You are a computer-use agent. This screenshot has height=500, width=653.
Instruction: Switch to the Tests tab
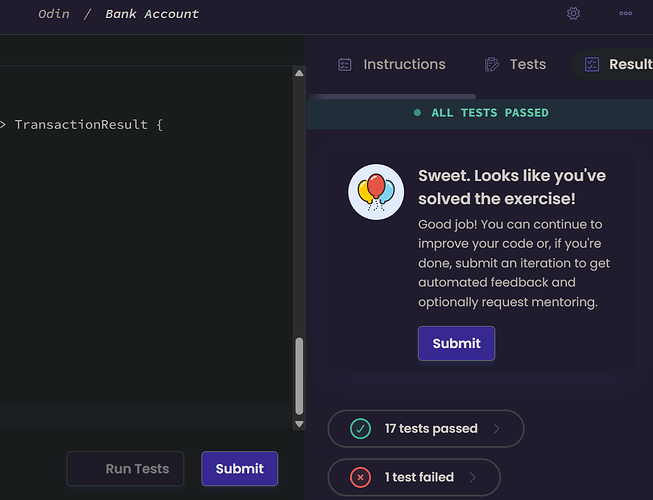coord(515,65)
